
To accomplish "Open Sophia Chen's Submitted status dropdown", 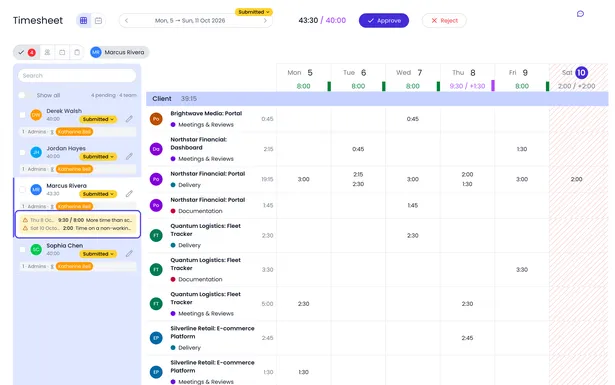I will click(98, 254).
